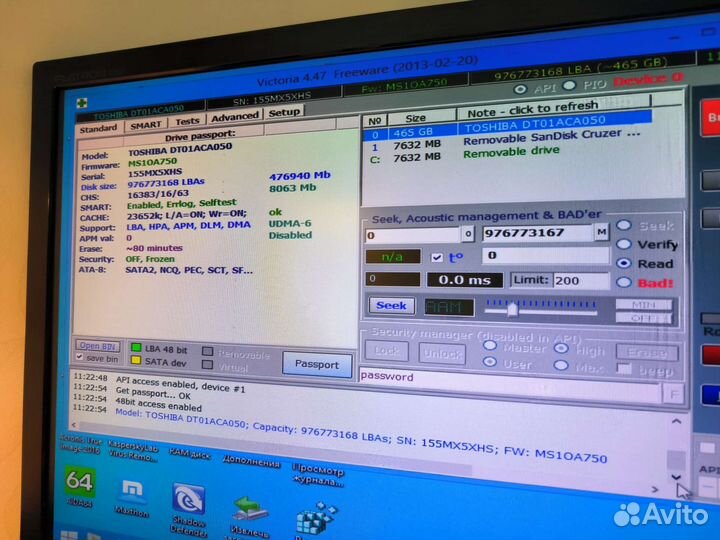The image size is (720, 540).
Task: Click the log line '48bit access enabled'
Action: click(158, 405)
